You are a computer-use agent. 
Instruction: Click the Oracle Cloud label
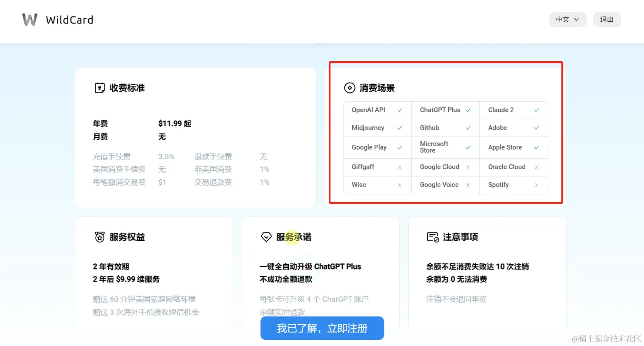(x=507, y=167)
